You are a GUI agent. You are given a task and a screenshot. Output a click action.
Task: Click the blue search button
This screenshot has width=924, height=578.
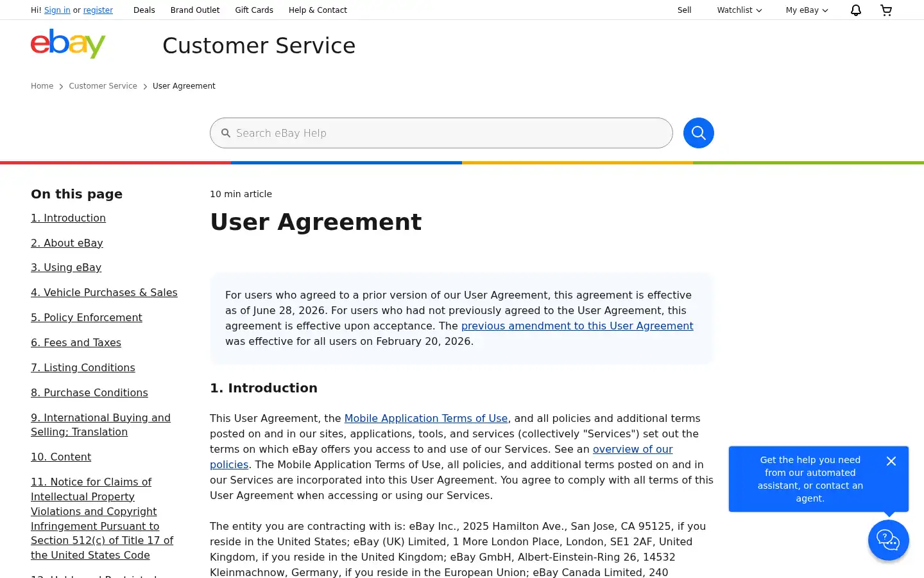(699, 133)
